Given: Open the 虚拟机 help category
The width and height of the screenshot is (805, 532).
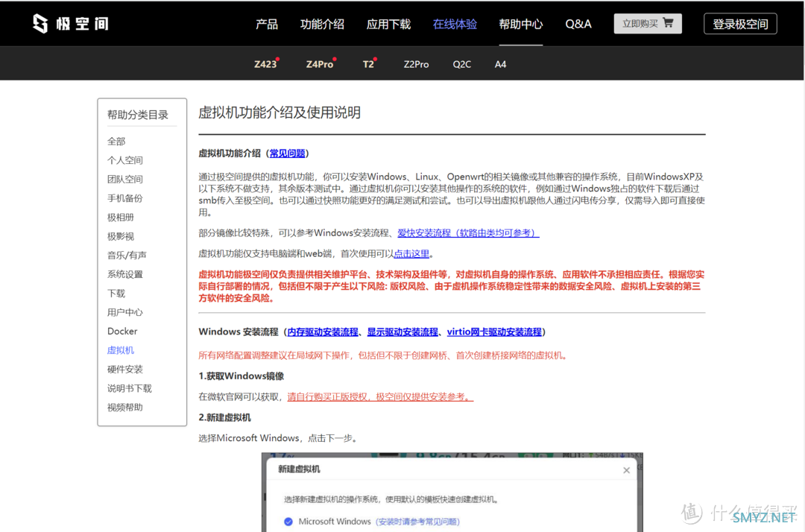Looking at the screenshot, I should [120, 350].
